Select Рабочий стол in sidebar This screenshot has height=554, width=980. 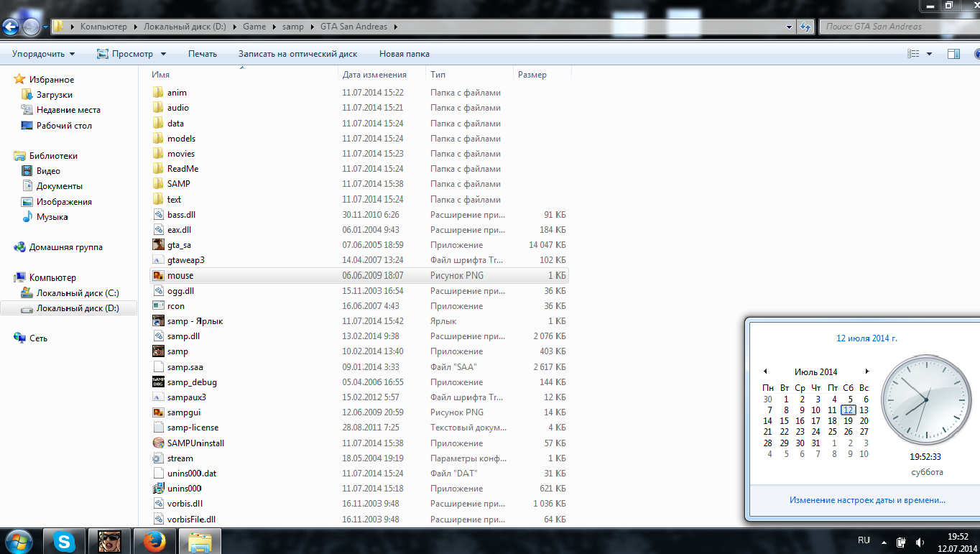point(64,126)
